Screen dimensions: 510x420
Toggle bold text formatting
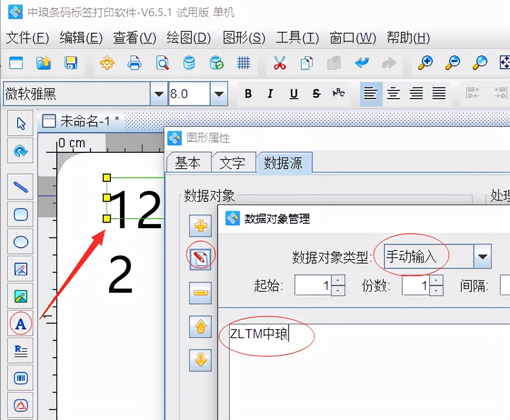click(248, 93)
